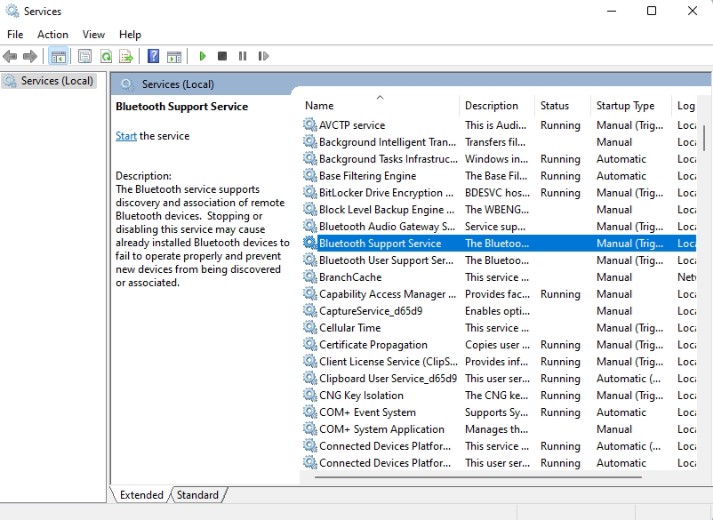Click the Start link to start the service
The width and height of the screenshot is (713, 520).
tap(126, 136)
